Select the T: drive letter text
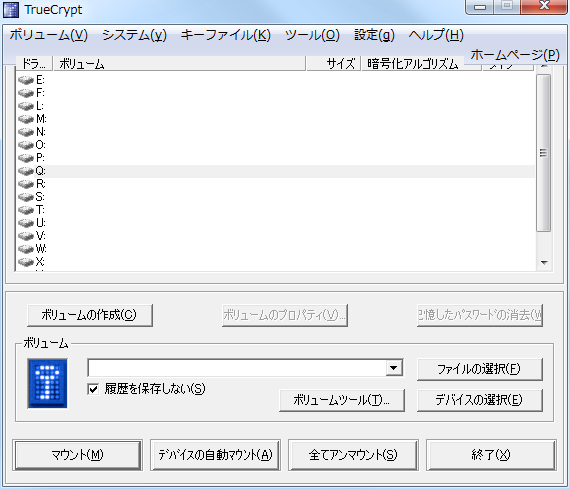Viewport: 570px width, 489px height. (x=40, y=210)
